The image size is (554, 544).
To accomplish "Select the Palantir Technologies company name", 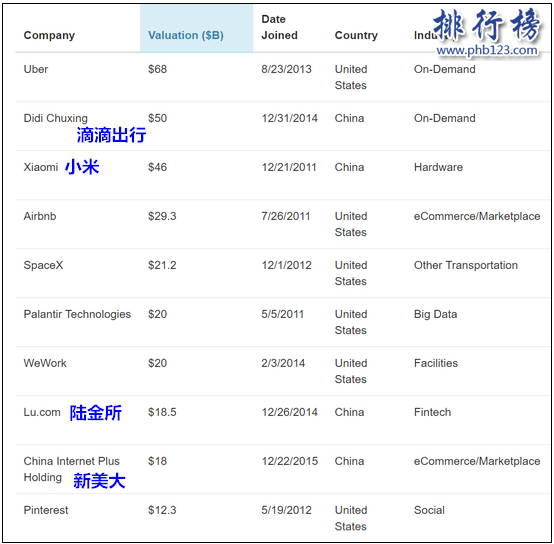I will tap(77, 314).
